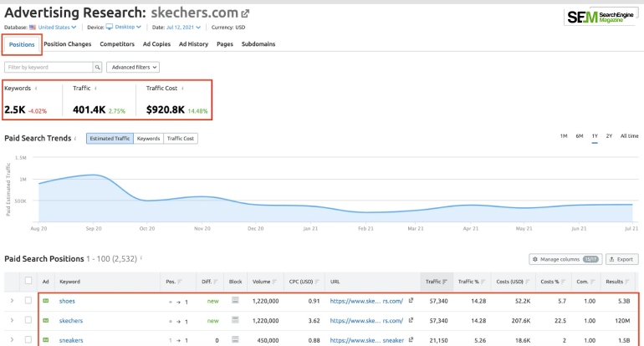Click the Filter by keyword input field
Viewport: 644px width, 346px height.
tap(49, 67)
